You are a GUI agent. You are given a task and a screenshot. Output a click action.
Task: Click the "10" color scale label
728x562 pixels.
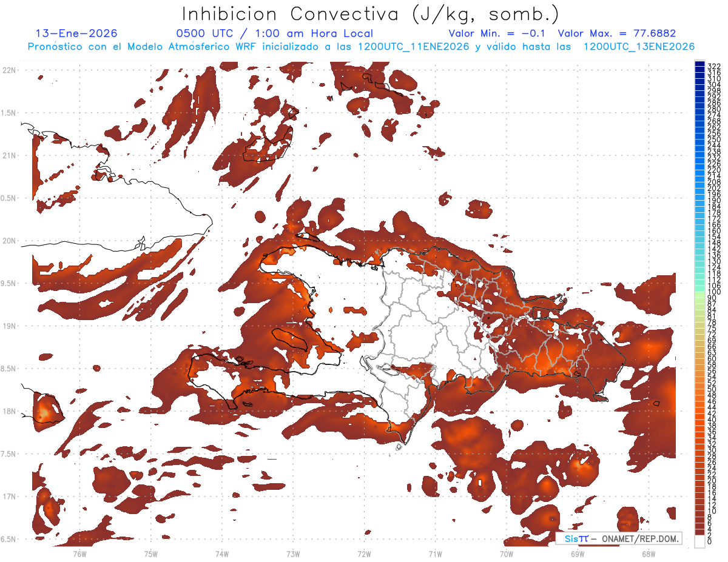(712, 512)
